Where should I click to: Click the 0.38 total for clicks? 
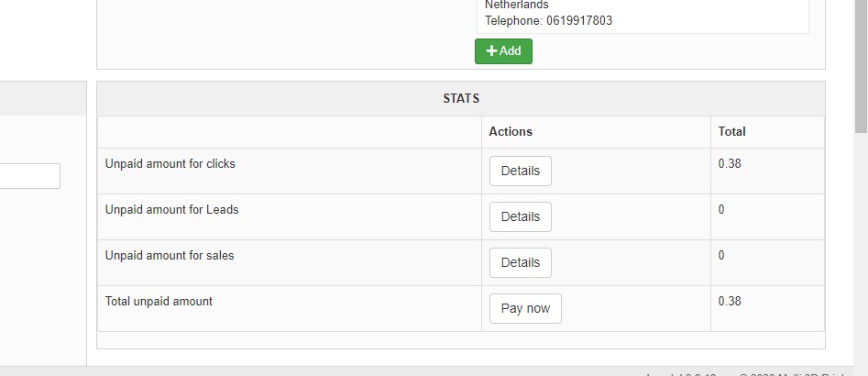pos(730,164)
